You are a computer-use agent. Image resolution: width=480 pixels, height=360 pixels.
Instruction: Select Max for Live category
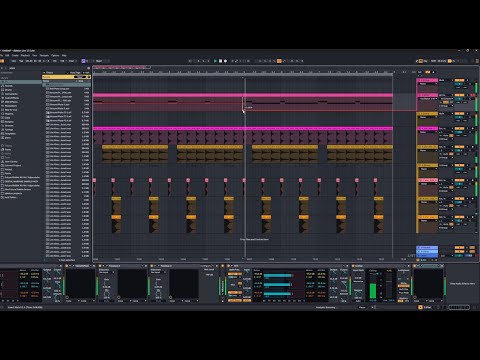(x=11, y=110)
